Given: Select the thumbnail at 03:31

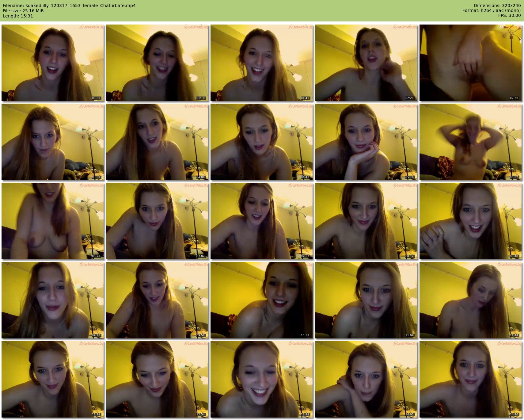Looking at the screenshot, I should tap(53, 142).
